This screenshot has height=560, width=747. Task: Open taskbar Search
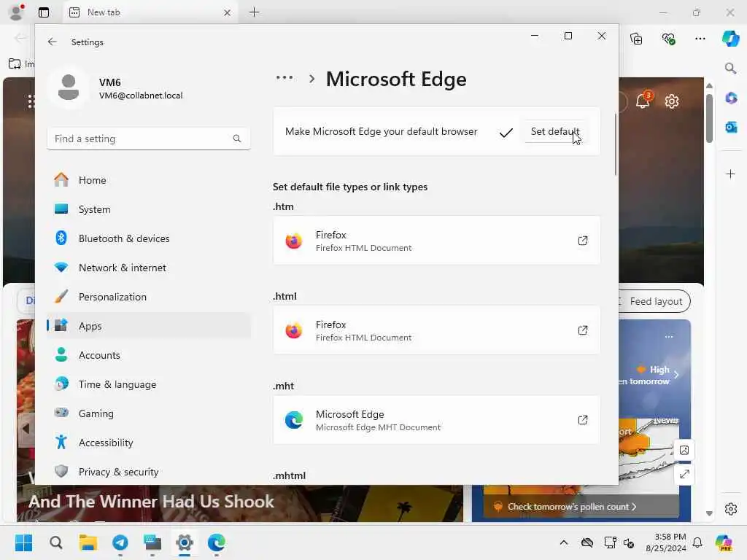tap(55, 542)
